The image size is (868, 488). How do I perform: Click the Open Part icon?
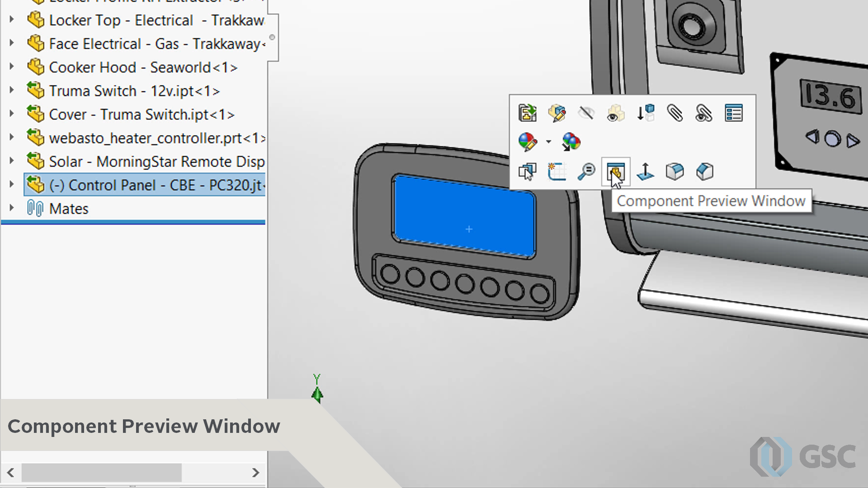click(x=528, y=113)
